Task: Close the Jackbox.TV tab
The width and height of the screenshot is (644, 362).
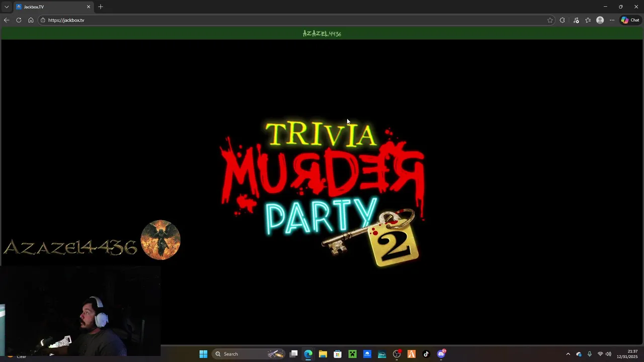Action: point(89,7)
